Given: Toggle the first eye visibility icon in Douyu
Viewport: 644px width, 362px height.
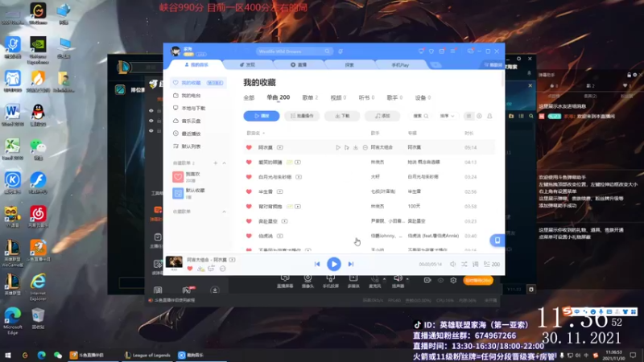Looking at the screenshot, I should click(x=151, y=111).
